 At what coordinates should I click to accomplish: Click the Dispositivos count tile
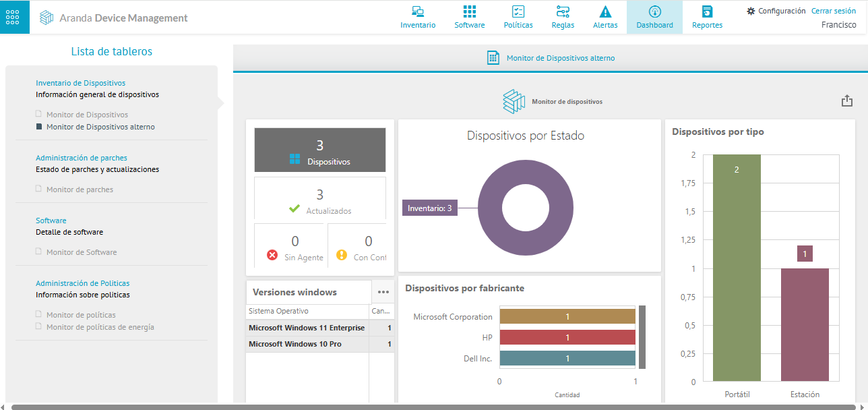[320, 150]
